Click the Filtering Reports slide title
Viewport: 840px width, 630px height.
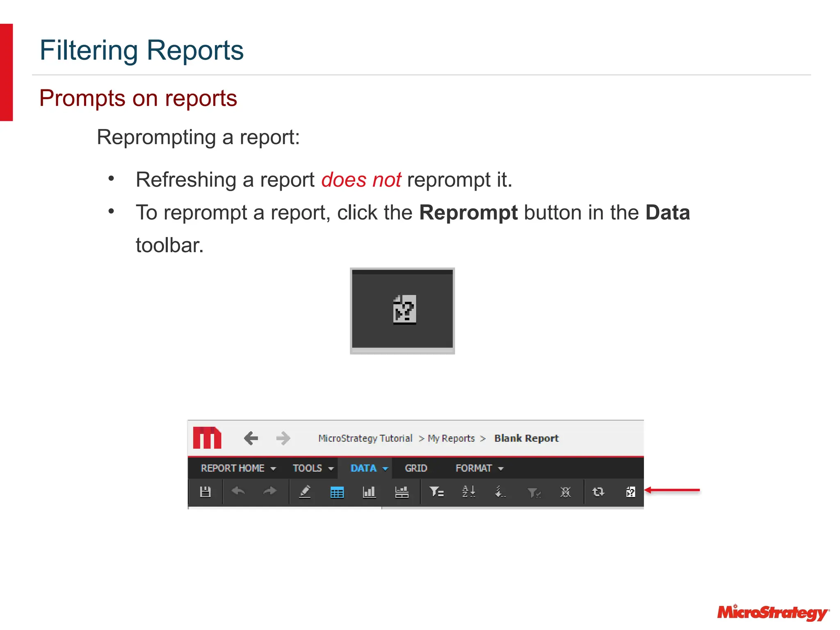tap(142, 50)
